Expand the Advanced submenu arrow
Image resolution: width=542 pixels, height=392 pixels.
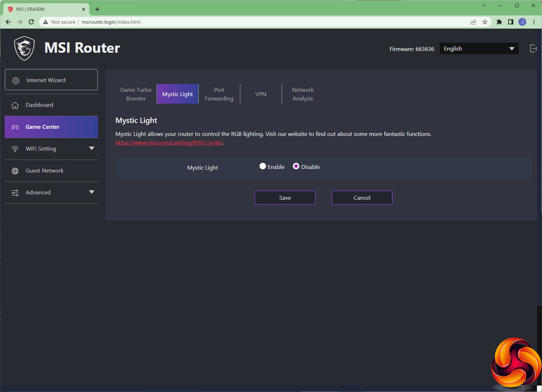click(92, 192)
